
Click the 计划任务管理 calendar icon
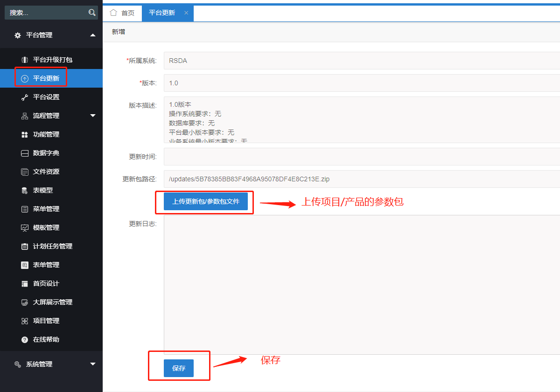point(25,246)
